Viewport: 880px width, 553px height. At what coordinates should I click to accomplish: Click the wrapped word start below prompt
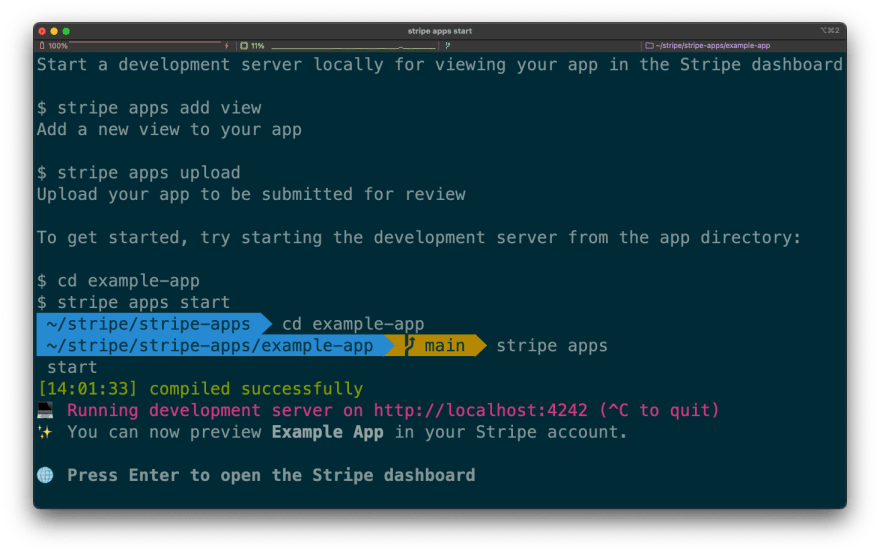[x=72, y=367]
